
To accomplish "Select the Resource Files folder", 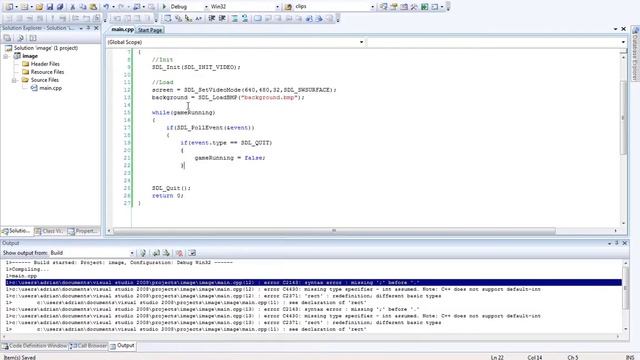I will [43, 72].
